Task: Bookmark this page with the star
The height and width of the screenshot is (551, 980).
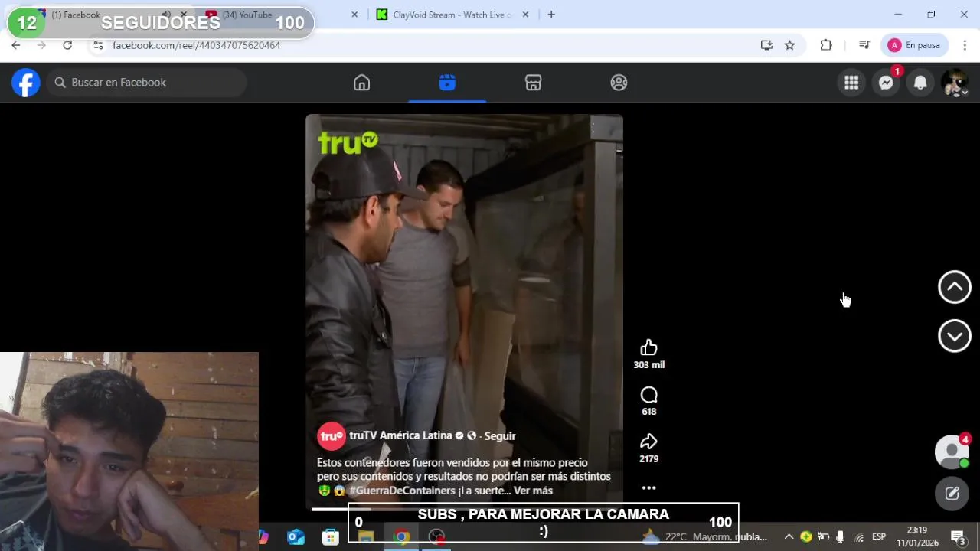Action: (789, 45)
